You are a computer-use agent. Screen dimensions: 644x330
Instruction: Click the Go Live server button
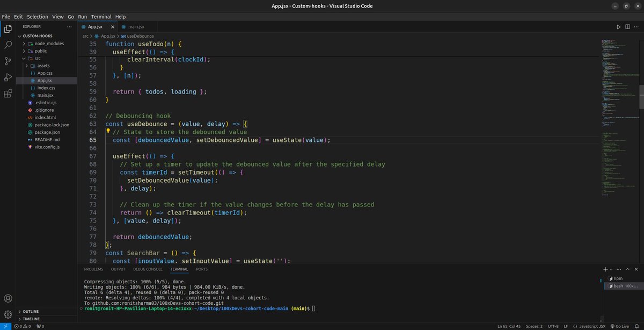[619, 326]
